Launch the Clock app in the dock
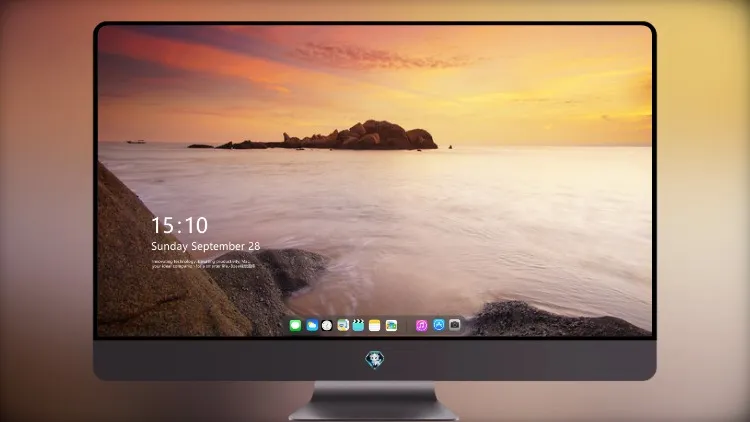 point(327,326)
